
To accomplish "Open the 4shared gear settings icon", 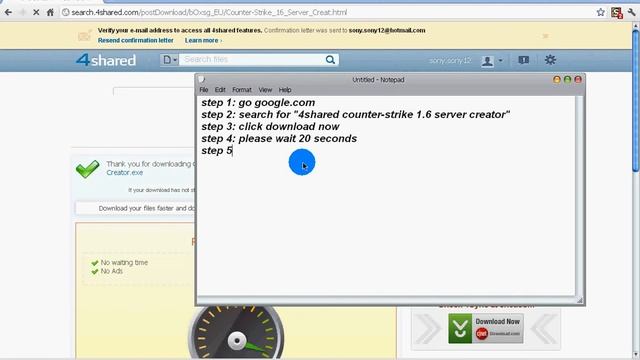I will point(550,60).
